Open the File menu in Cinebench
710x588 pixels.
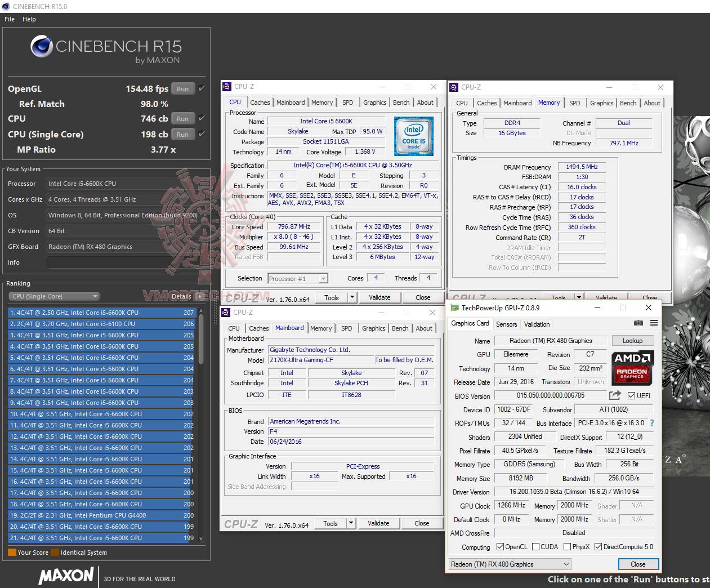point(10,19)
